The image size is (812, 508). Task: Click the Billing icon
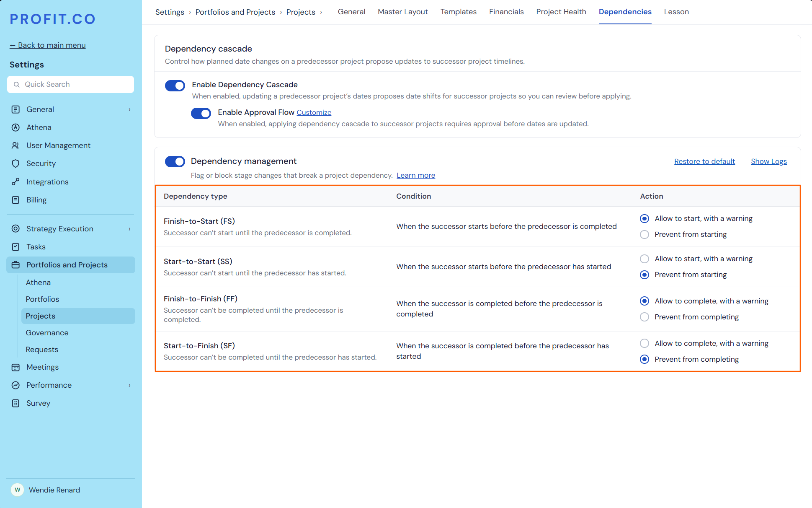click(15, 200)
